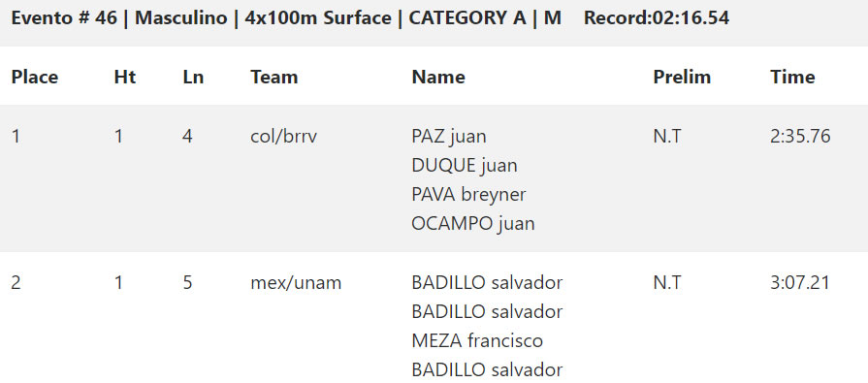This screenshot has width=868, height=383.
Task: Click swimmer name PAVA breyner
Action: (468, 195)
